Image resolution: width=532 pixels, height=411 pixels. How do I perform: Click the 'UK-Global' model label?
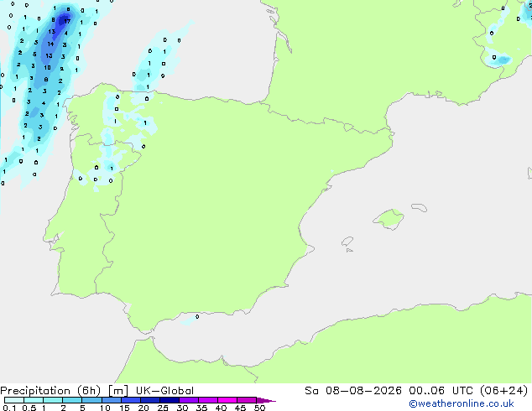click(164, 391)
